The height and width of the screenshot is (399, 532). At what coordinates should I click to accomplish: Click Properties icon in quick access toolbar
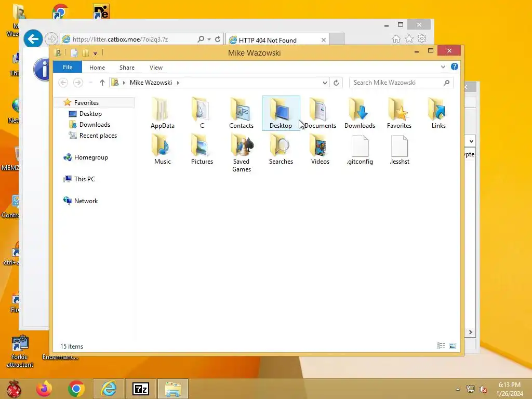(74, 53)
